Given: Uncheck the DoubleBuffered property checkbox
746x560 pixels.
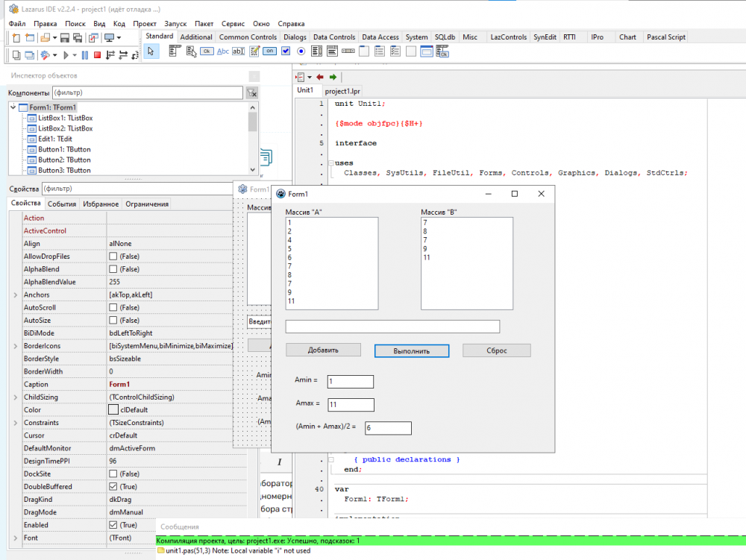Looking at the screenshot, I should click(113, 487).
